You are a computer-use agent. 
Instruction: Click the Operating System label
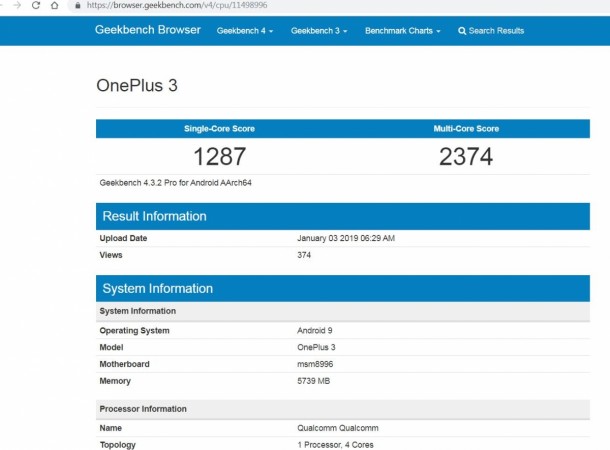click(x=135, y=331)
